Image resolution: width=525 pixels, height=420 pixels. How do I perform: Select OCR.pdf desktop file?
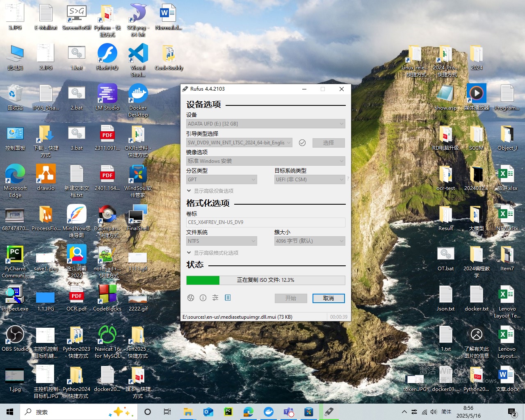click(x=77, y=299)
